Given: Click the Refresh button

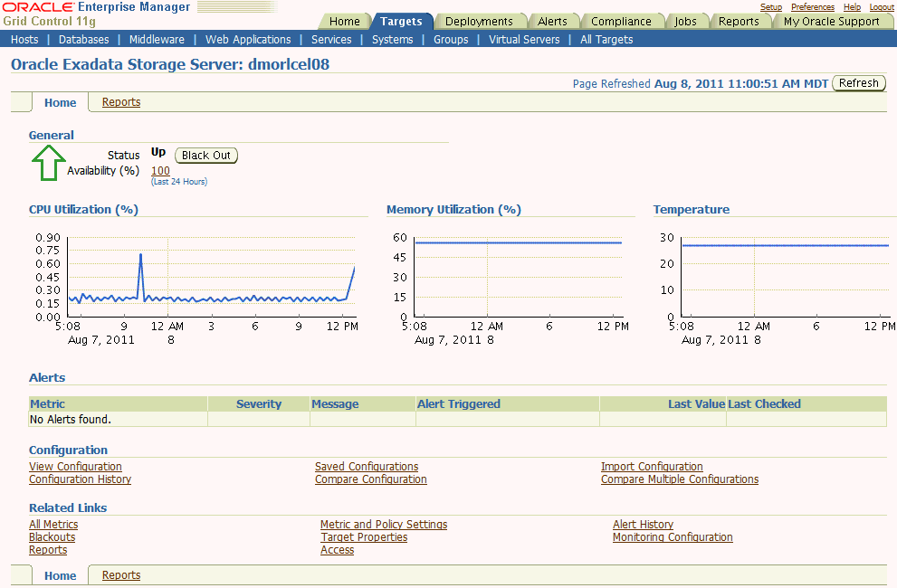Looking at the screenshot, I should 859,83.
